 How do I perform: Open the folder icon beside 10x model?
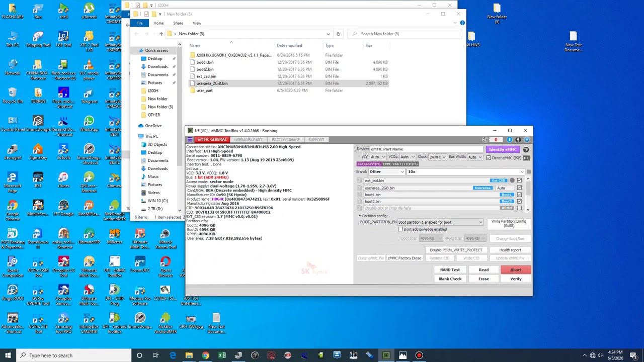pyautogui.click(x=528, y=171)
